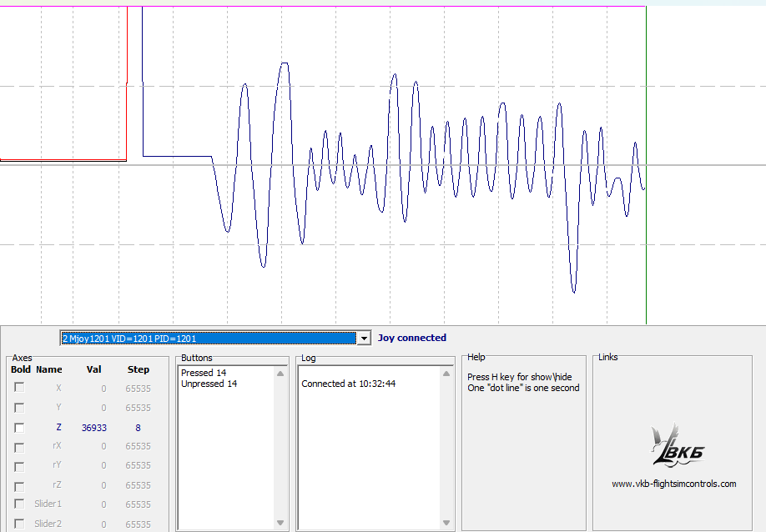
Task: Click the Z axis value 36933
Action: coord(93,428)
